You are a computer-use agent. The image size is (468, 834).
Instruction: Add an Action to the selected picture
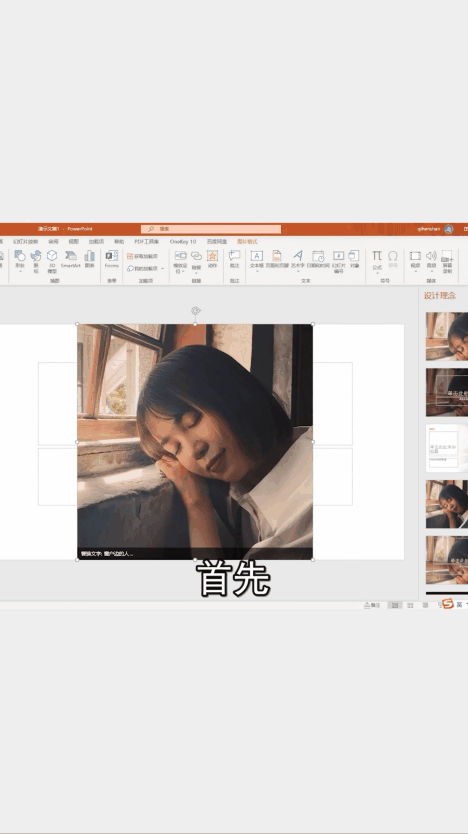click(x=213, y=259)
